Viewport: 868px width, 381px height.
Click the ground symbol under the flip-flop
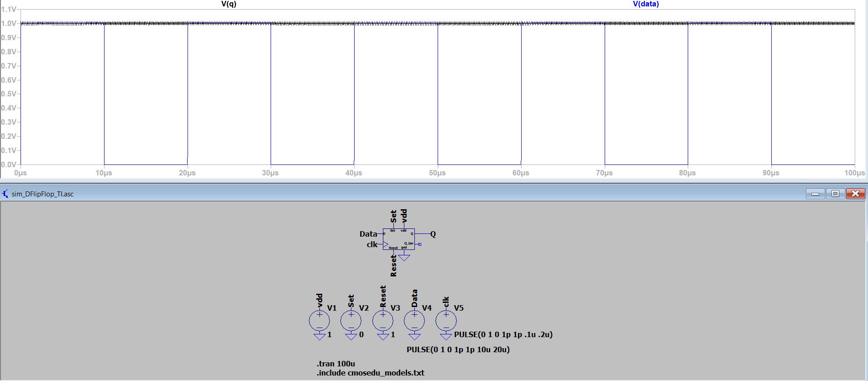point(404,258)
